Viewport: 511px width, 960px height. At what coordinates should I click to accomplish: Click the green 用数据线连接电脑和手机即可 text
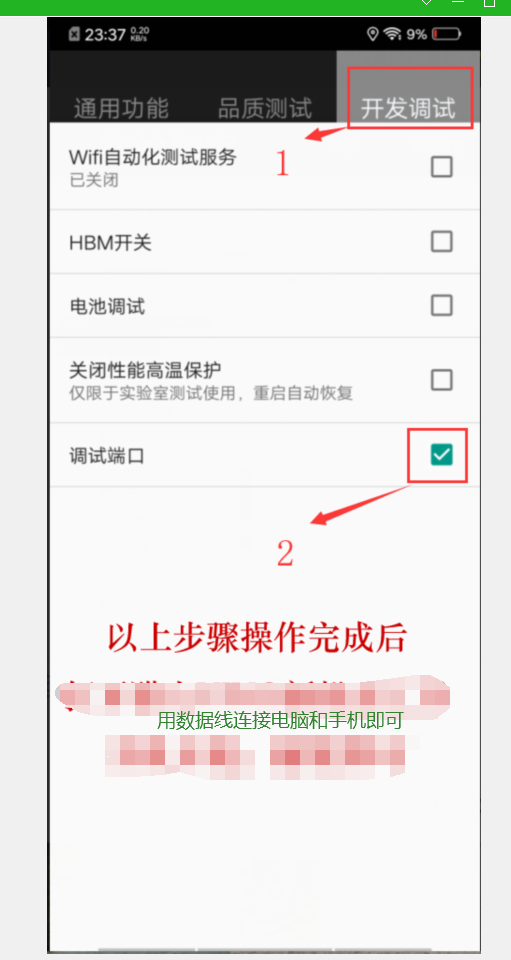[x=280, y=721]
